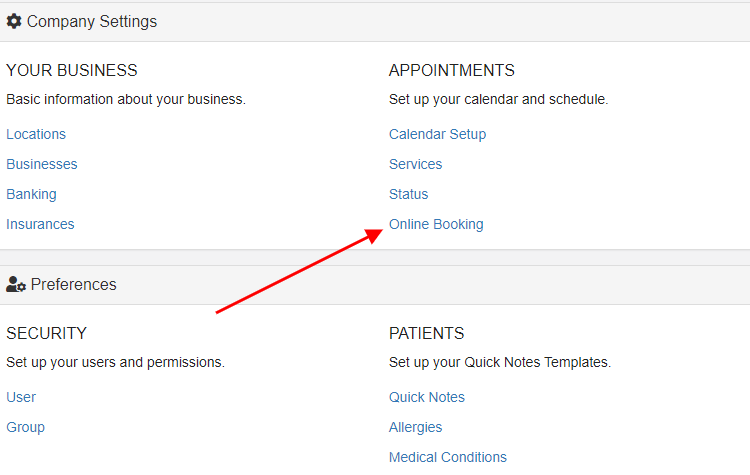The height and width of the screenshot is (475, 750).
Task: Click the Online Booking link
Action: 436,224
